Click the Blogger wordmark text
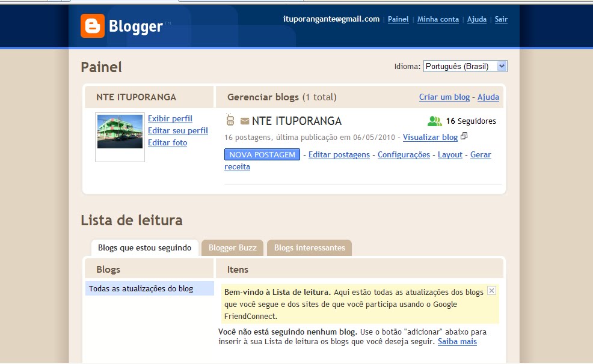The width and height of the screenshot is (593, 364). tap(136, 26)
